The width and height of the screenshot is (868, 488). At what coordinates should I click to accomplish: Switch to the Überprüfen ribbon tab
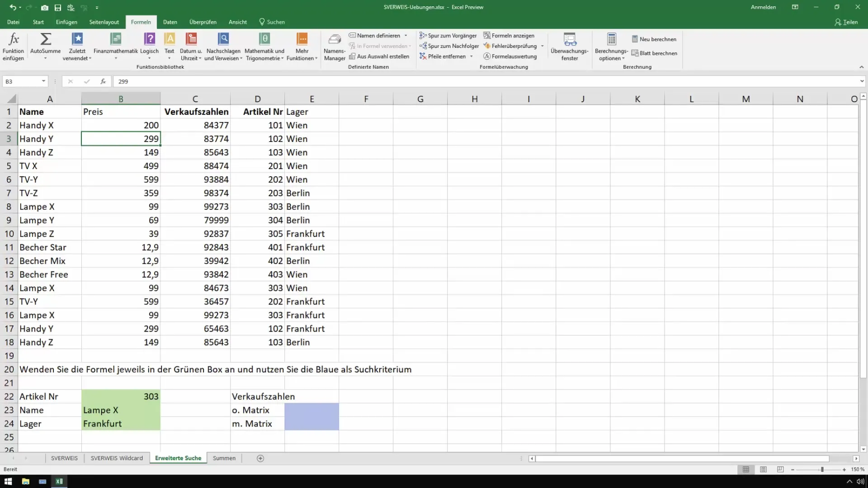point(203,22)
